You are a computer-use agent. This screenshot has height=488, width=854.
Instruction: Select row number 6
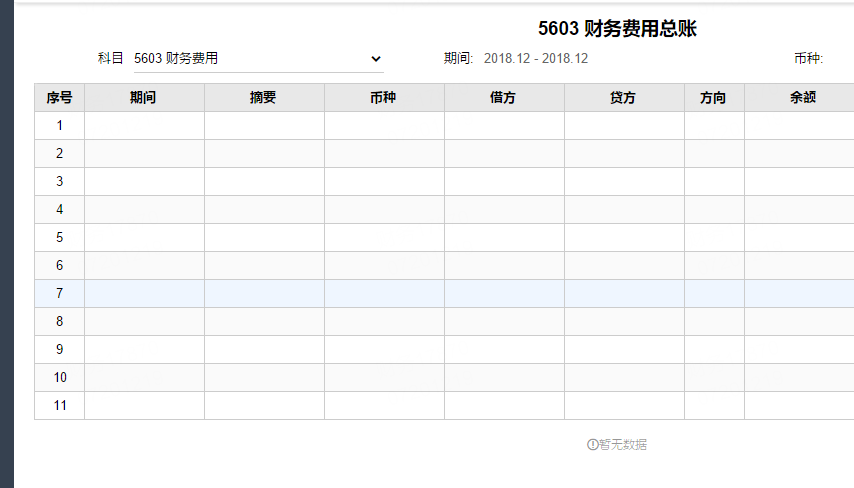(59, 265)
